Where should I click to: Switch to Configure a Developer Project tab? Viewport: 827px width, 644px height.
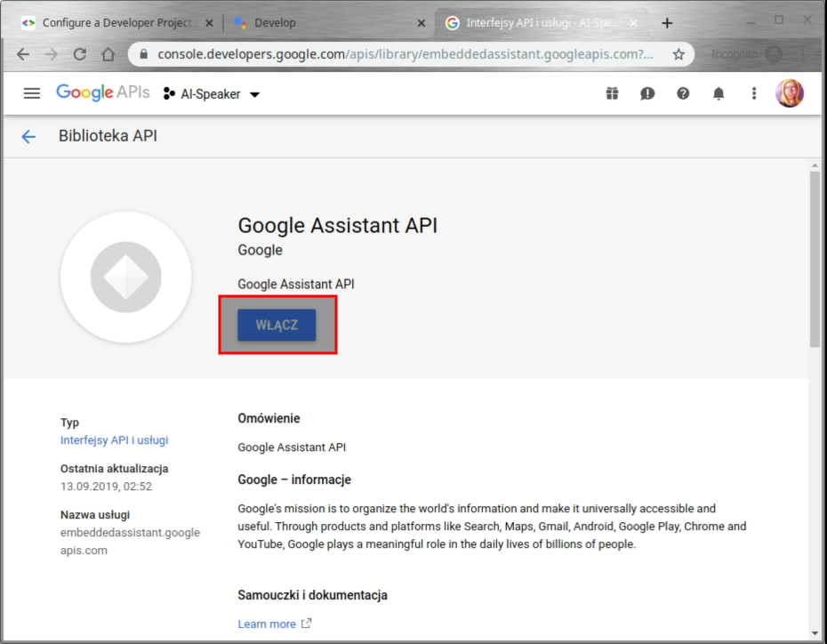click(x=116, y=22)
